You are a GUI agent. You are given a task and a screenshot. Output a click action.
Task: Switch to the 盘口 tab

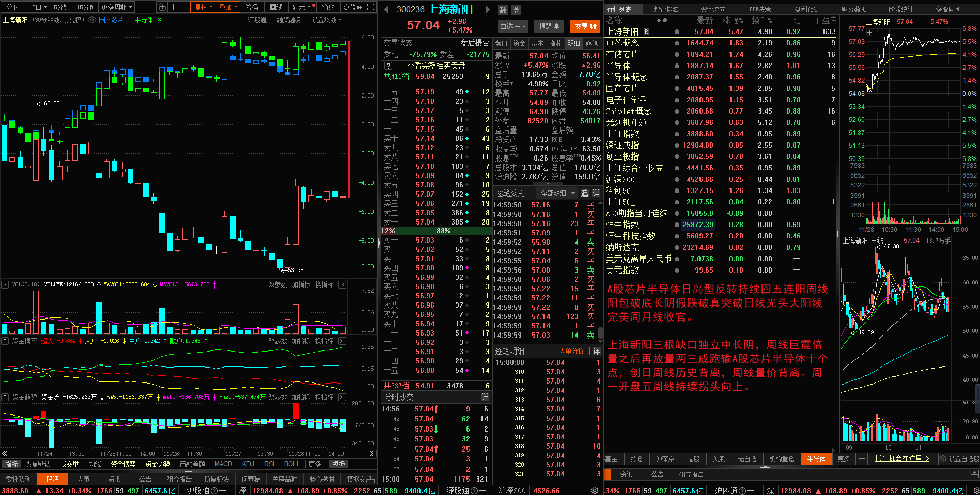501,43
